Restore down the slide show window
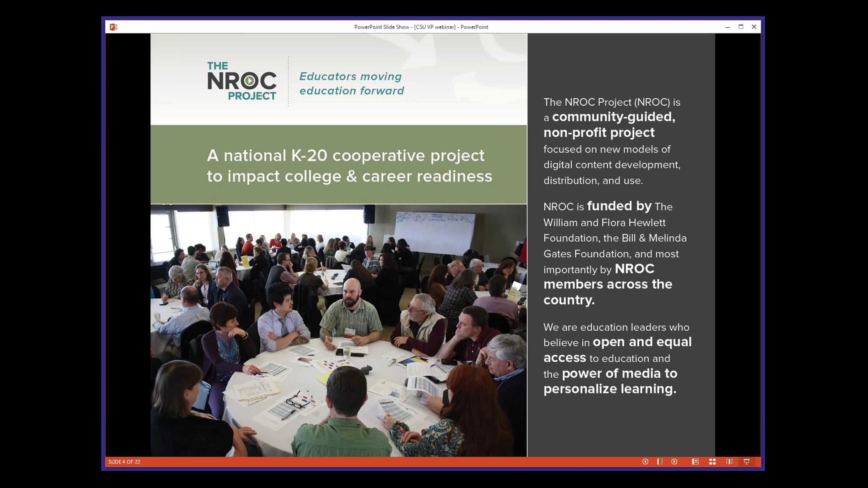Image resolution: width=868 pixels, height=488 pixels. tap(741, 27)
